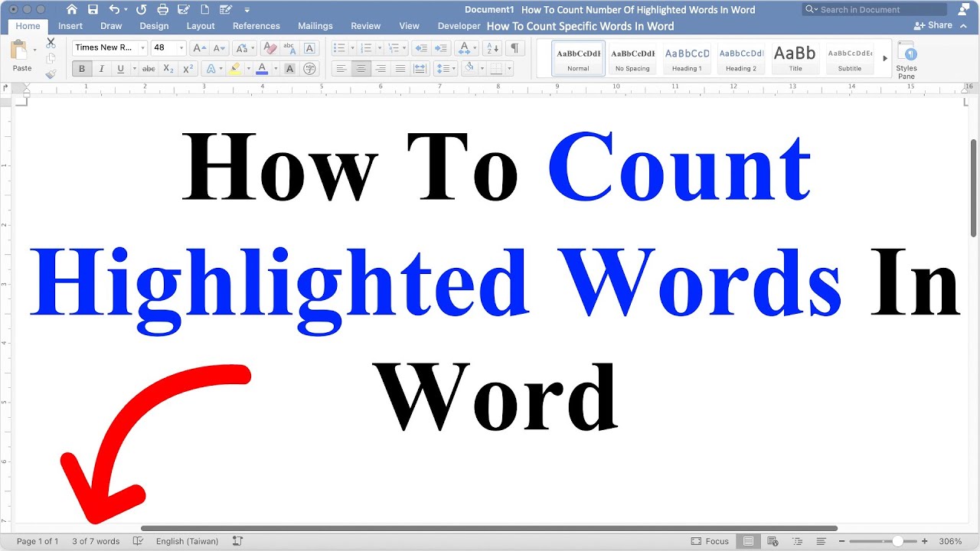Click the Share button

click(x=933, y=25)
